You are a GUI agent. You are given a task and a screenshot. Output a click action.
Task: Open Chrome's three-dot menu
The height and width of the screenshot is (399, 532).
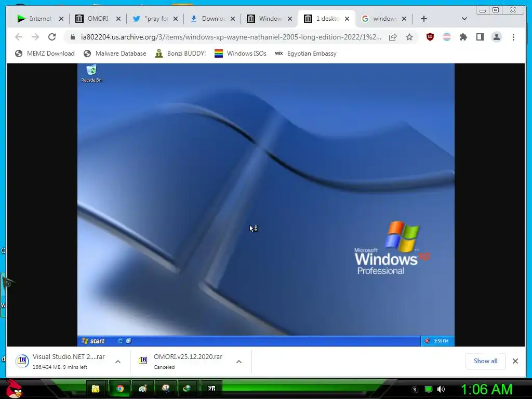(x=513, y=37)
